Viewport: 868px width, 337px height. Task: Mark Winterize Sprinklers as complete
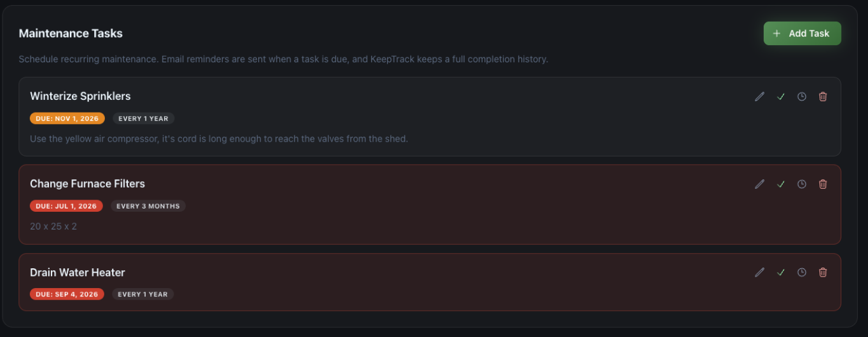(x=781, y=97)
